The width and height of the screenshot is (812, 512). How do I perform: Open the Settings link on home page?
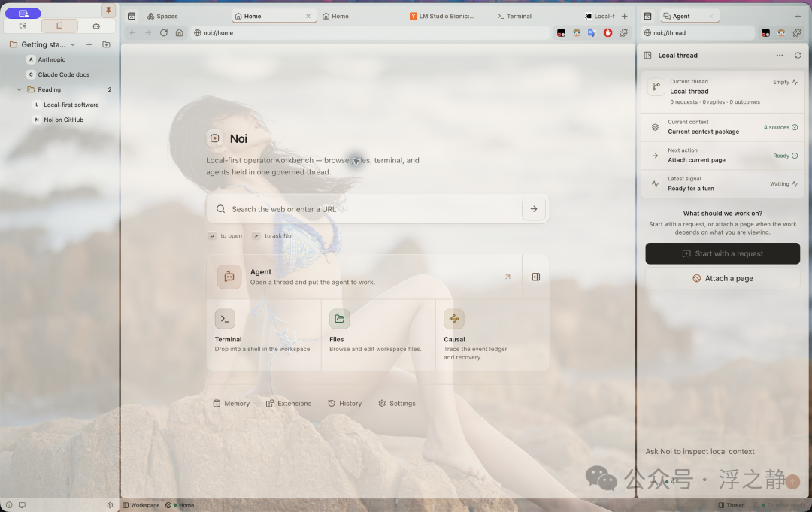click(397, 403)
